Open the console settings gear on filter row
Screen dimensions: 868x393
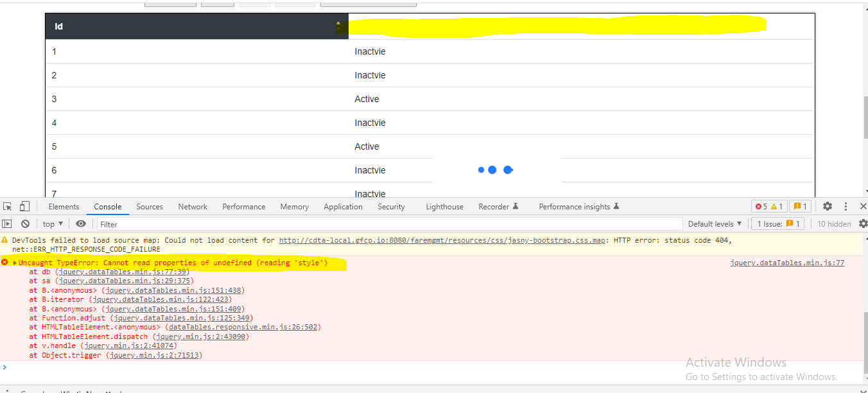tap(863, 223)
